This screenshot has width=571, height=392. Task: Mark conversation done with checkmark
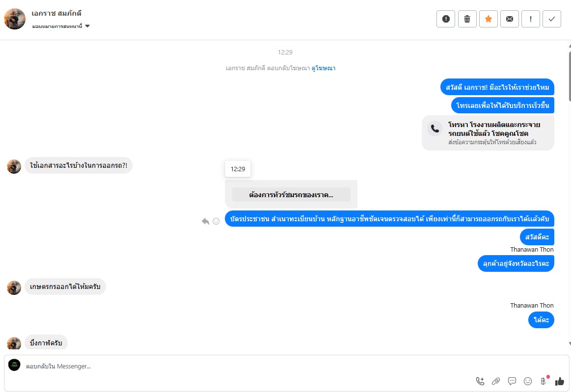click(x=551, y=19)
